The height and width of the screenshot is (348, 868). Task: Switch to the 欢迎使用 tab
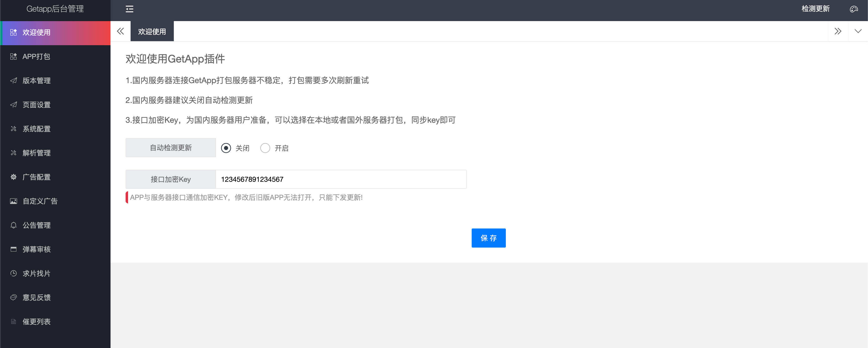tap(152, 31)
